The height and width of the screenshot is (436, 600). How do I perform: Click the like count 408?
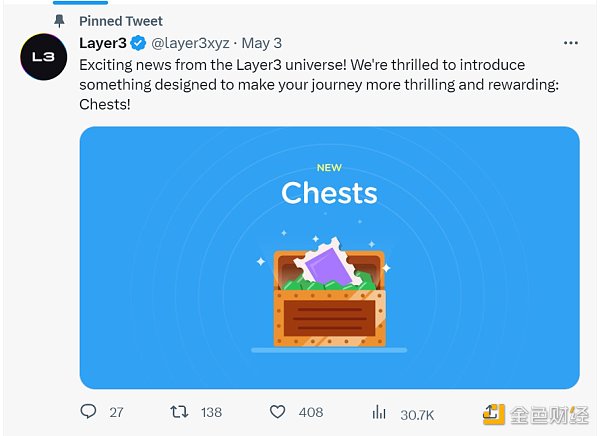[311, 413]
